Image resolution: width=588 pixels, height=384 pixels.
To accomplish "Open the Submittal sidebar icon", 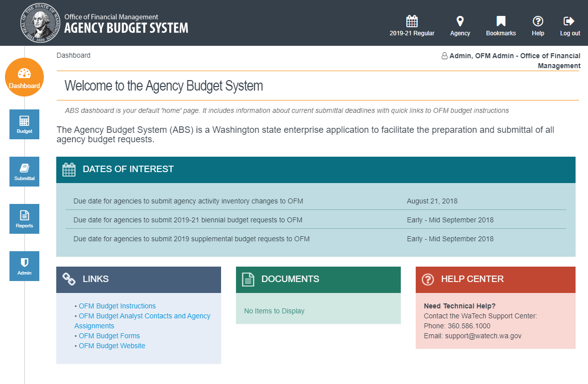I will (x=24, y=171).
